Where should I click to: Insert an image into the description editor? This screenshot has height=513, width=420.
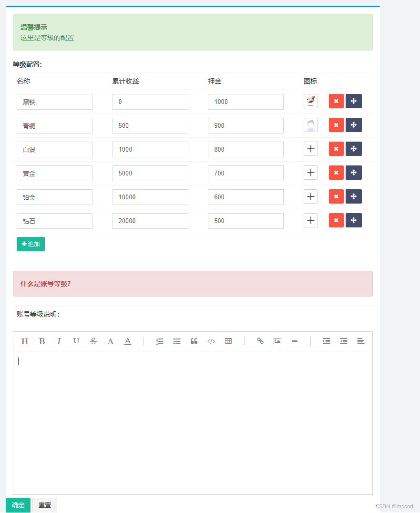pyautogui.click(x=277, y=341)
